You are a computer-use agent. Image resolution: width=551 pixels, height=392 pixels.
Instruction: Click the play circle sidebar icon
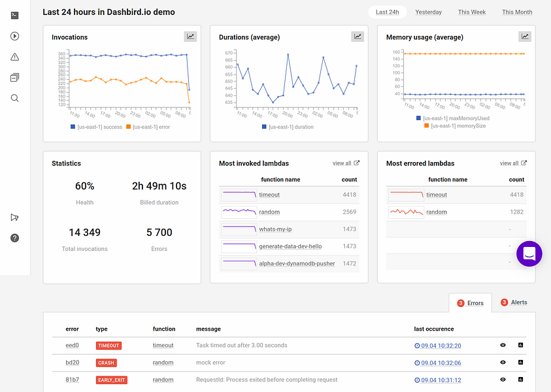[15, 36]
